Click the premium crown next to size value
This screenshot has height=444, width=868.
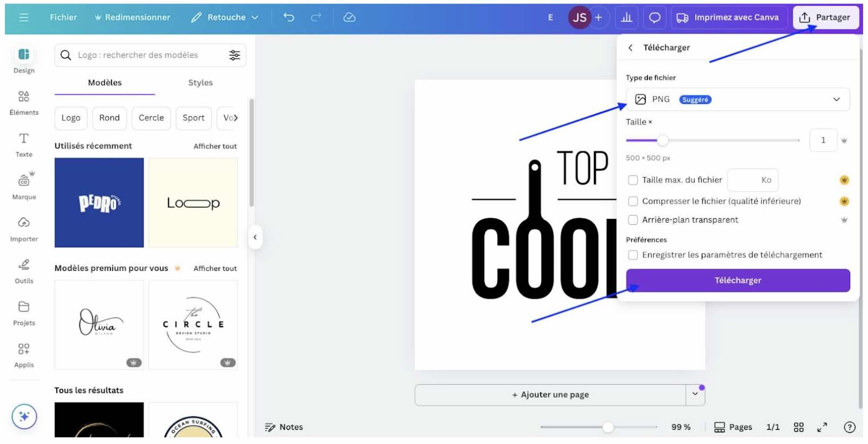pos(844,140)
